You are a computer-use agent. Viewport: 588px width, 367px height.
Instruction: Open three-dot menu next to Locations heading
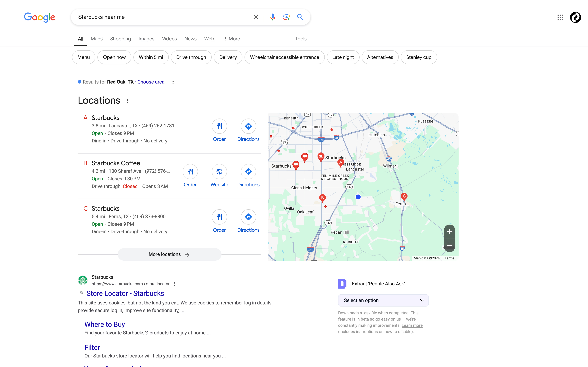[127, 101]
